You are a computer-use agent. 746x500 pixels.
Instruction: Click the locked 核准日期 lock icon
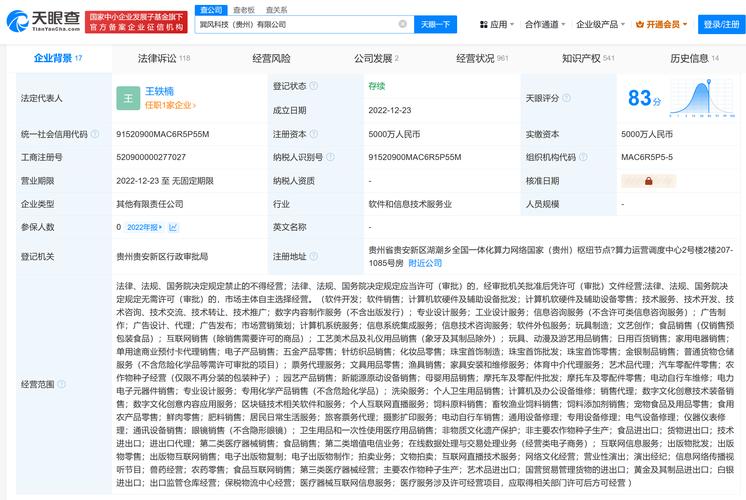(648, 181)
